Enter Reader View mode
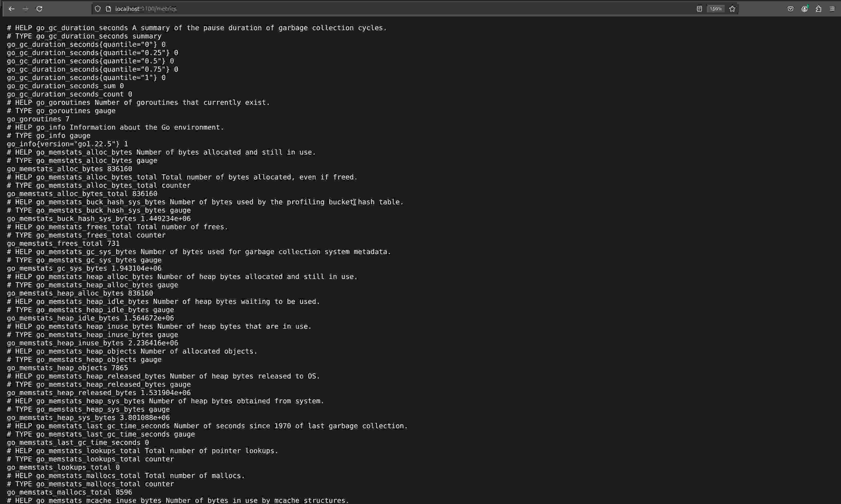 [x=699, y=8]
